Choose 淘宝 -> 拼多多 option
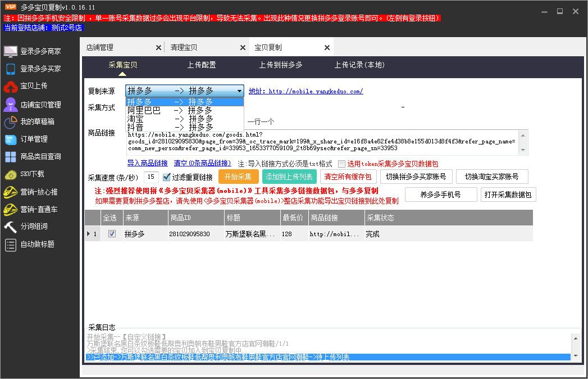588x379 pixels. tap(185, 119)
